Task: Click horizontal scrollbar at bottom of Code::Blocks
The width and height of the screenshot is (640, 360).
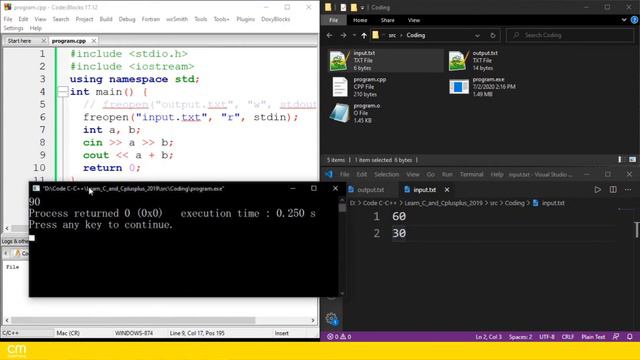Action: tap(133, 320)
